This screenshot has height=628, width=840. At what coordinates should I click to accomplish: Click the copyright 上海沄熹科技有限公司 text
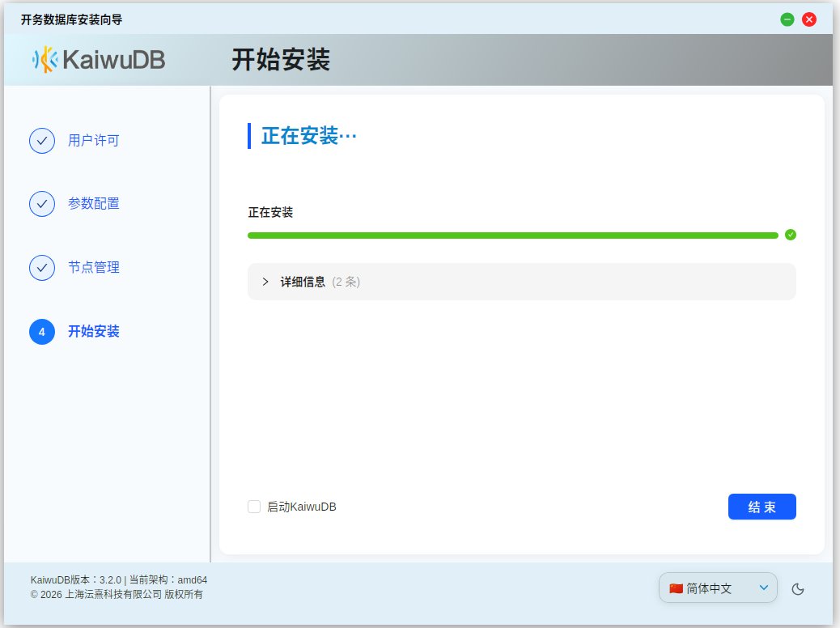pos(117,595)
